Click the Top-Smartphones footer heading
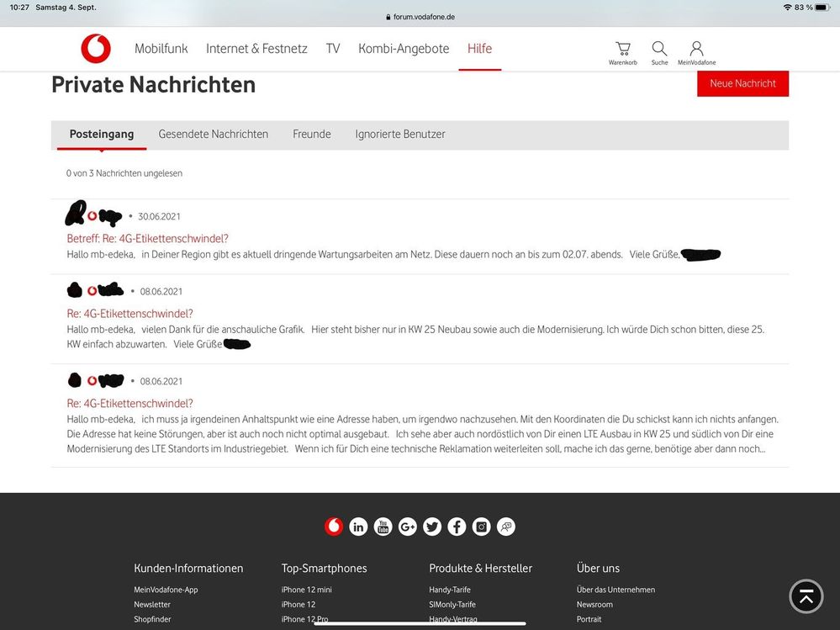Viewport: 840px width, 630px height. [324, 569]
